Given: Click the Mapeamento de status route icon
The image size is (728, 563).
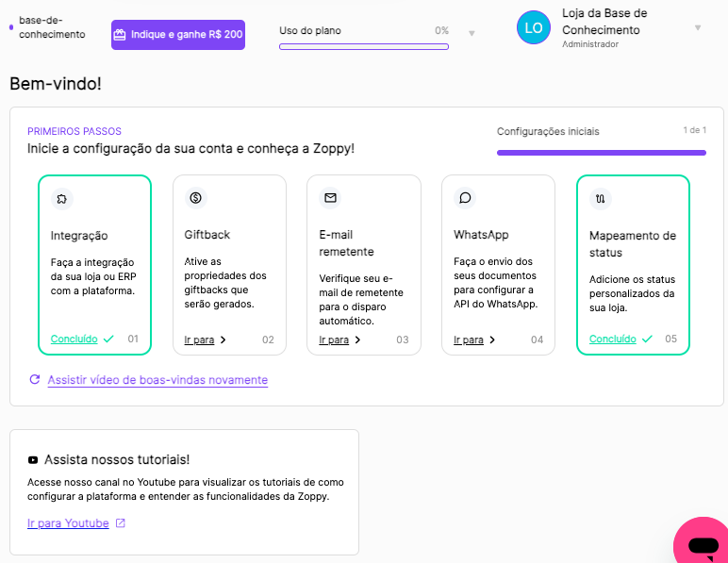Looking at the screenshot, I should point(600,199).
